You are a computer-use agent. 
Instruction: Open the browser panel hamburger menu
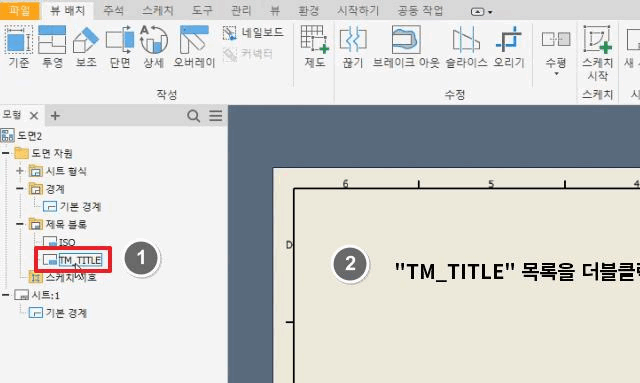(x=216, y=116)
